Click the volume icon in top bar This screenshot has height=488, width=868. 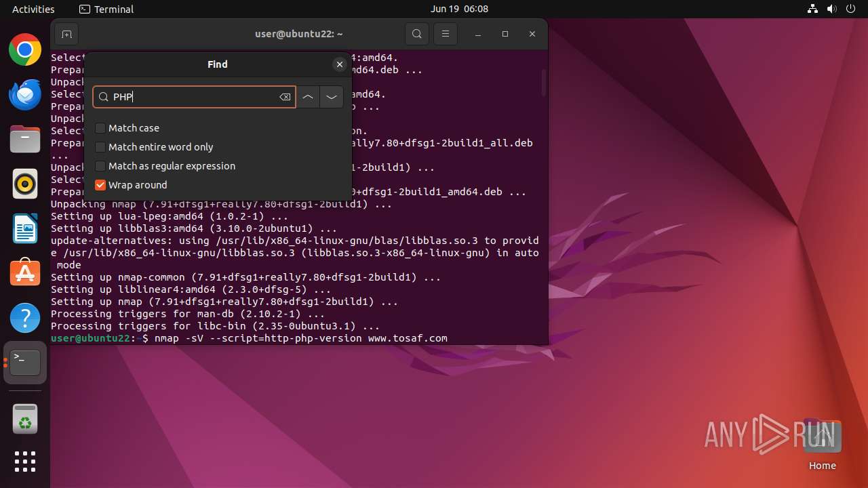(x=831, y=9)
